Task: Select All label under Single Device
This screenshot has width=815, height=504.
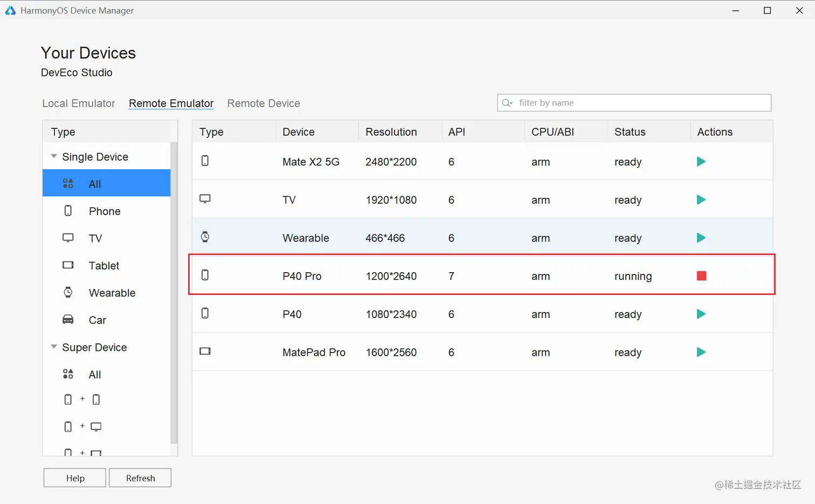Action: tap(95, 184)
